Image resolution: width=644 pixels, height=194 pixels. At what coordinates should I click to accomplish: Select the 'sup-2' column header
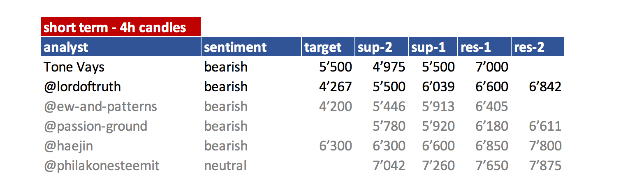click(382, 46)
